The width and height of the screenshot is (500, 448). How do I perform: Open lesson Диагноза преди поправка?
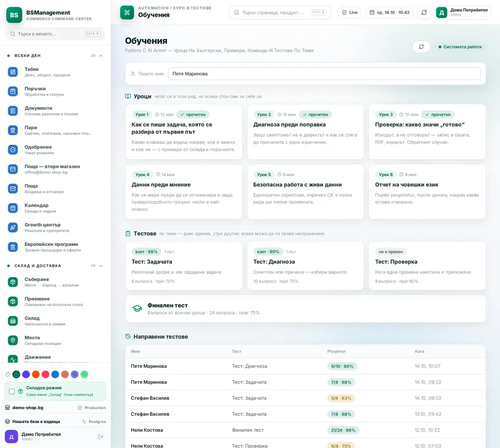pyautogui.click(x=305, y=132)
